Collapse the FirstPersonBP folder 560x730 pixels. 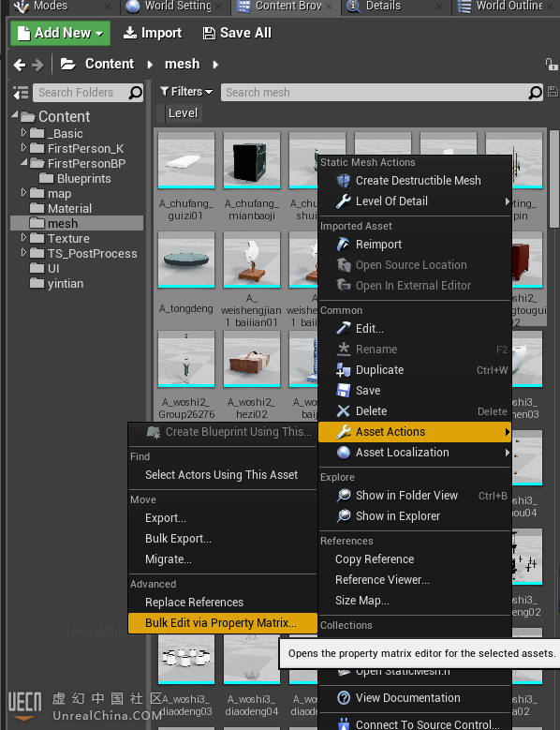click(x=23, y=163)
